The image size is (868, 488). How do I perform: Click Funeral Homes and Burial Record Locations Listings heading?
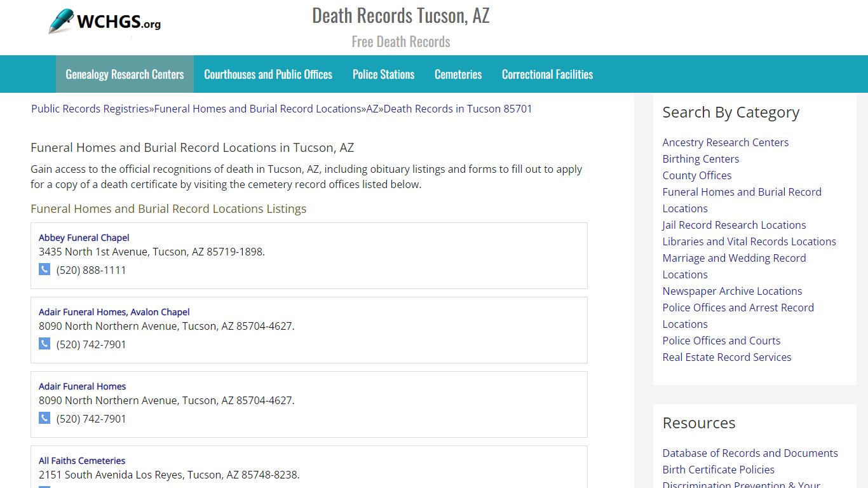pos(168,208)
